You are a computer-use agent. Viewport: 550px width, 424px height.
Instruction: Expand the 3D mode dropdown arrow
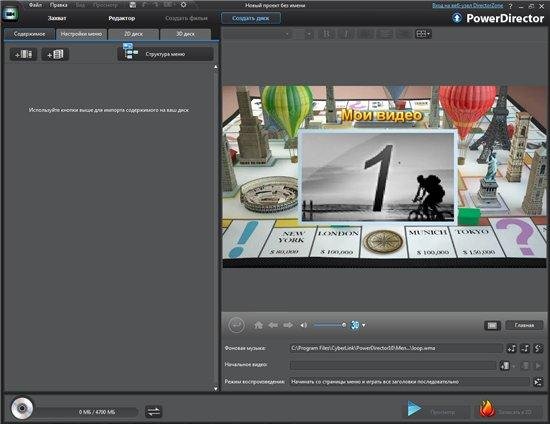click(x=364, y=325)
